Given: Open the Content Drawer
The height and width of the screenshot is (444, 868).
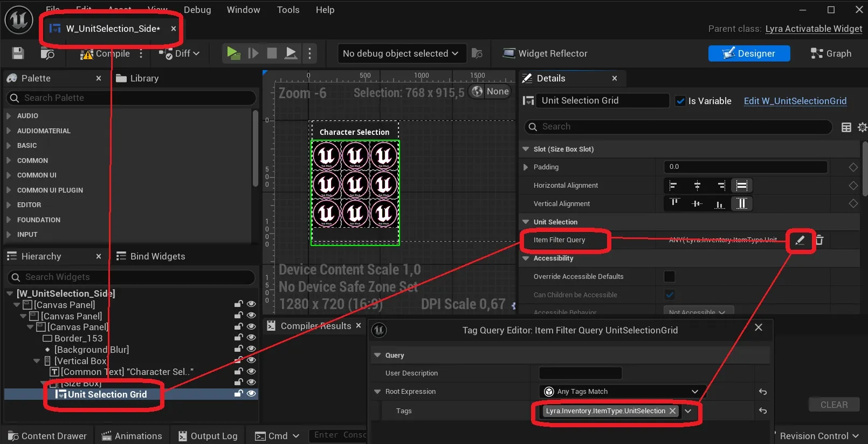Looking at the screenshot, I should 48,436.
